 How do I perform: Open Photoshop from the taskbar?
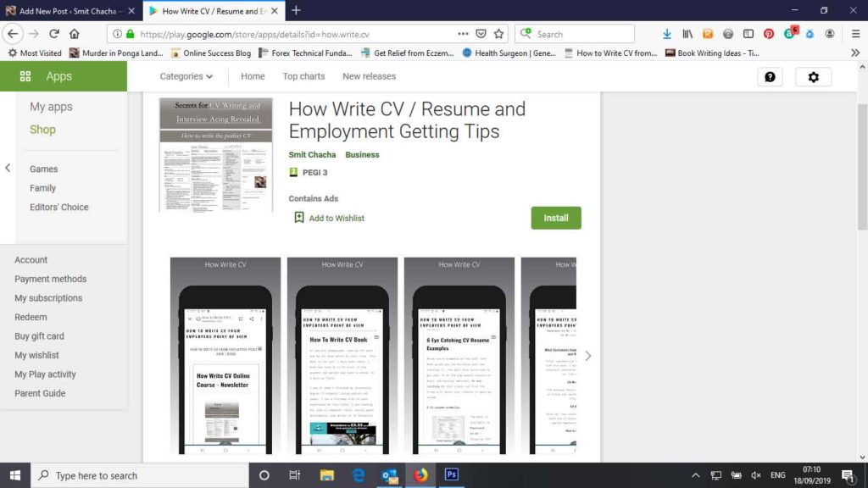click(x=452, y=475)
